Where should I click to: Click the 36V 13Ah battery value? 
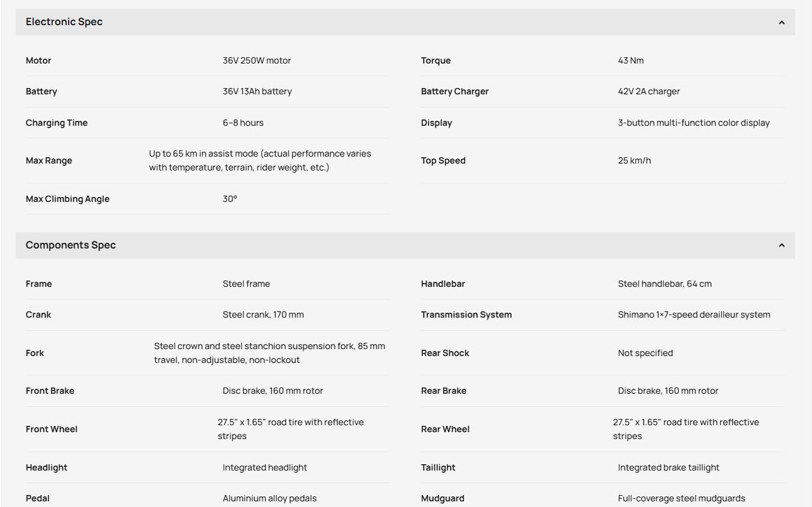(x=257, y=92)
